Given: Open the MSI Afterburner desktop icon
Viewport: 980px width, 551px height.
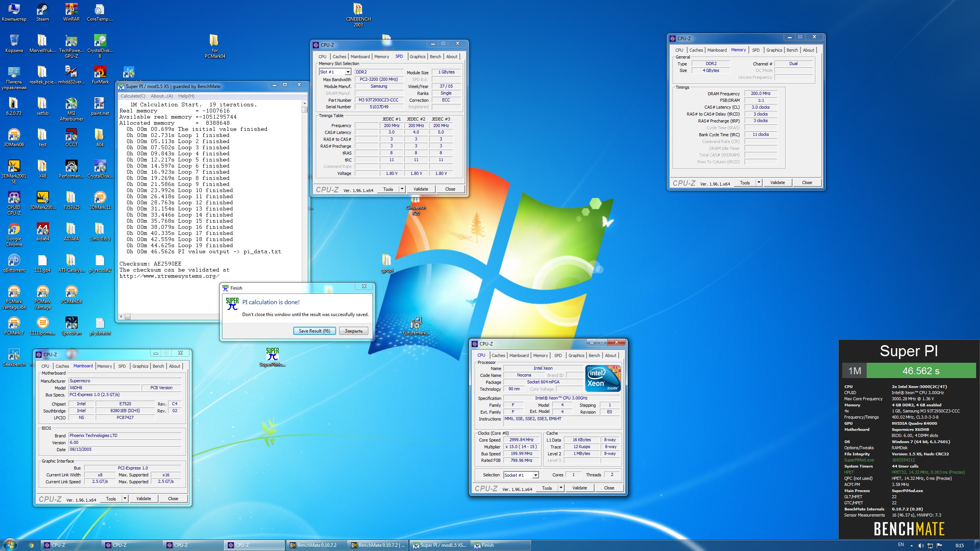Looking at the screenshot, I should [71, 109].
